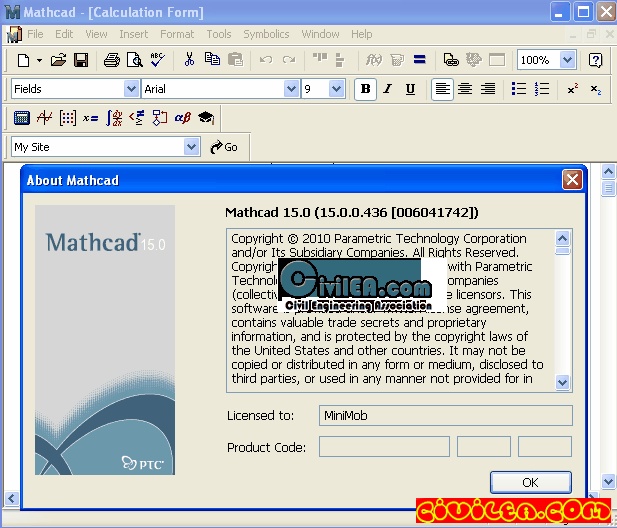Close the About Mathcad dialog
617x528 pixels.
(x=572, y=180)
